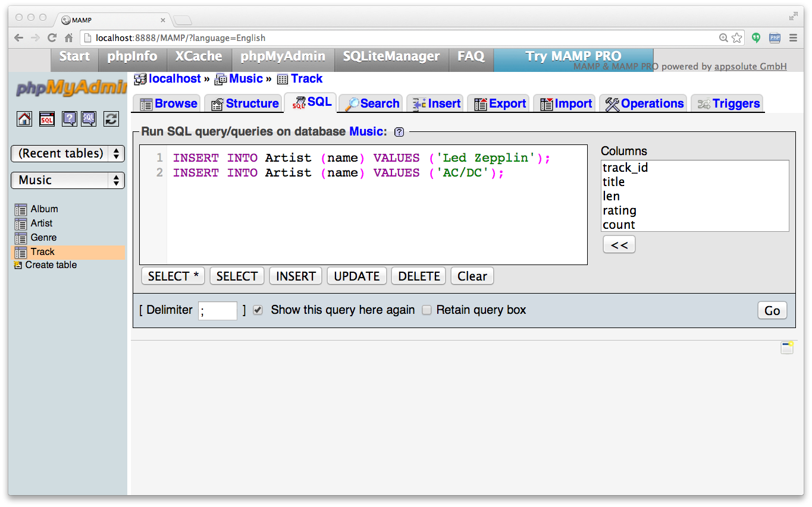
Task: Follow the appsolute GmbH link
Action: (x=751, y=67)
